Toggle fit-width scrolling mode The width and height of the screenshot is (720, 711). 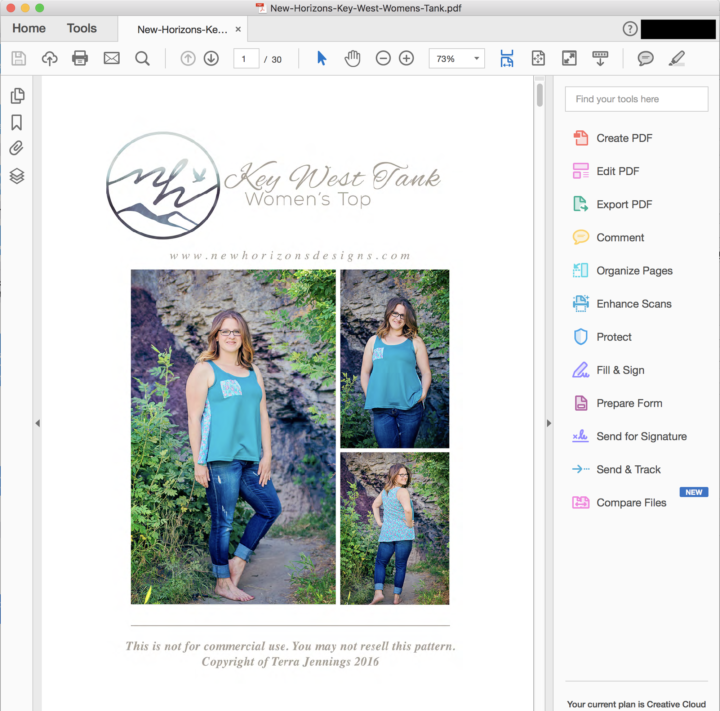pos(506,59)
